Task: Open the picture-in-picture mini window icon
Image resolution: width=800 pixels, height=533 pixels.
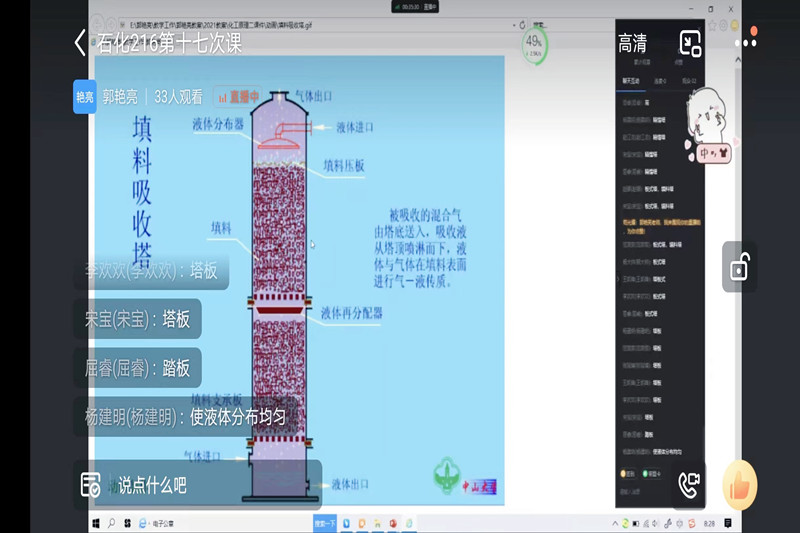Action: click(691, 43)
